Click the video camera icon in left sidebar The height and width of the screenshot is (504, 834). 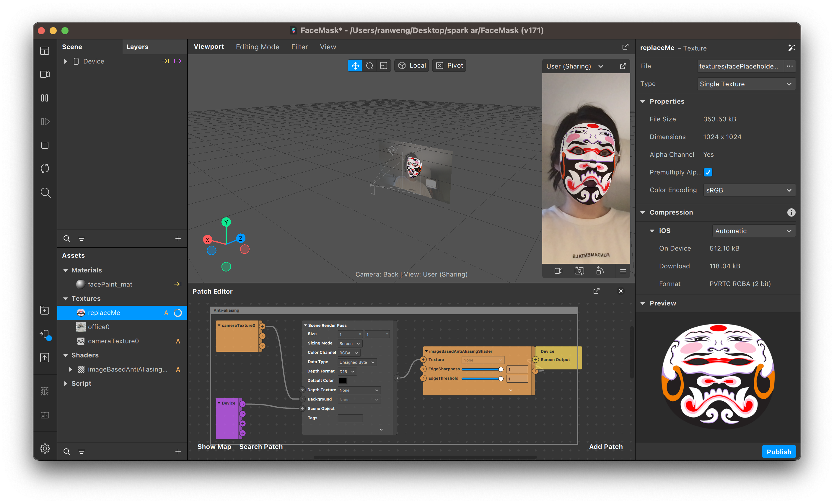point(45,74)
